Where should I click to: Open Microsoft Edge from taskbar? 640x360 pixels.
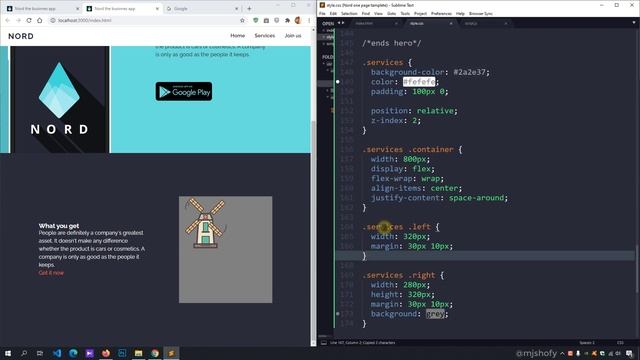[x=73, y=353]
